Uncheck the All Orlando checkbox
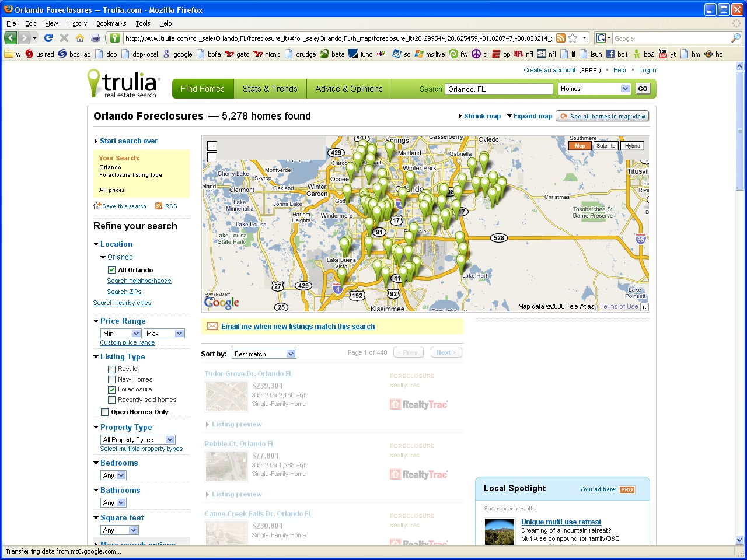747x560 pixels. [x=111, y=270]
